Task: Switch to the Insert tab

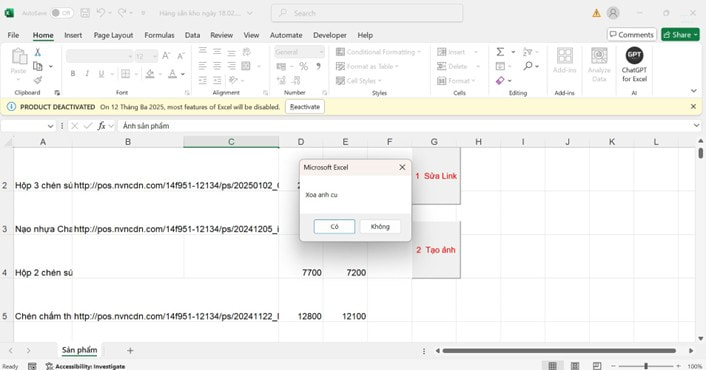Action: tap(73, 35)
